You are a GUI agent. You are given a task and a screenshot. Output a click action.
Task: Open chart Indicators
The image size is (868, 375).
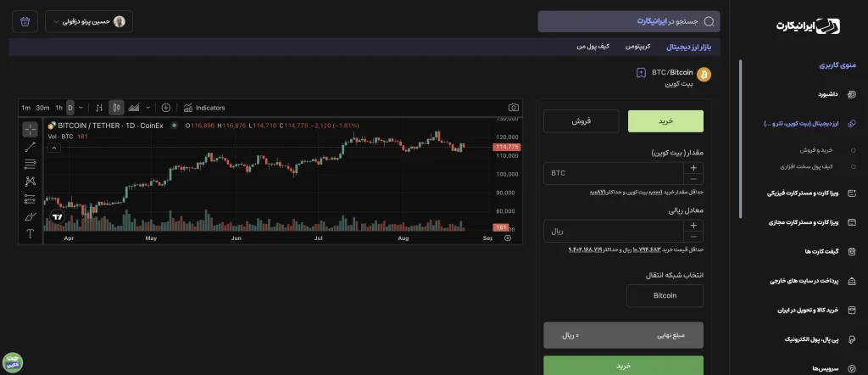point(205,108)
